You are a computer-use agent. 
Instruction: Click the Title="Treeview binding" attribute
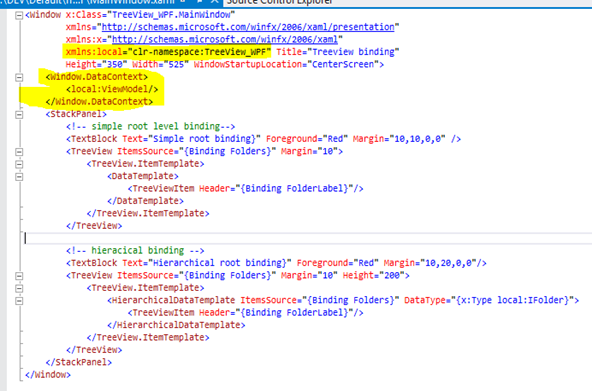(x=338, y=52)
